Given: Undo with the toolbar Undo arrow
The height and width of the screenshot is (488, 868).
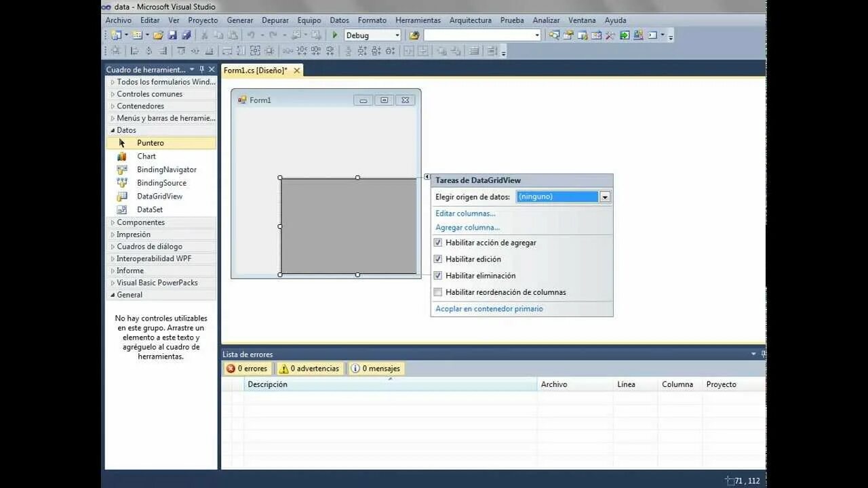Looking at the screenshot, I should pyautogui.click(x=251, y=35).
